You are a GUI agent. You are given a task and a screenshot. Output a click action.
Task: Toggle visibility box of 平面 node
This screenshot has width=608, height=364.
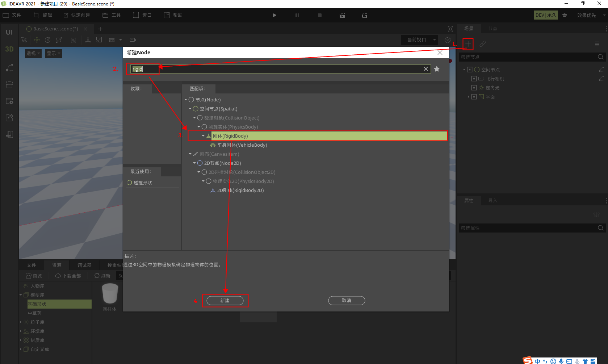click(x=474, y=97)
